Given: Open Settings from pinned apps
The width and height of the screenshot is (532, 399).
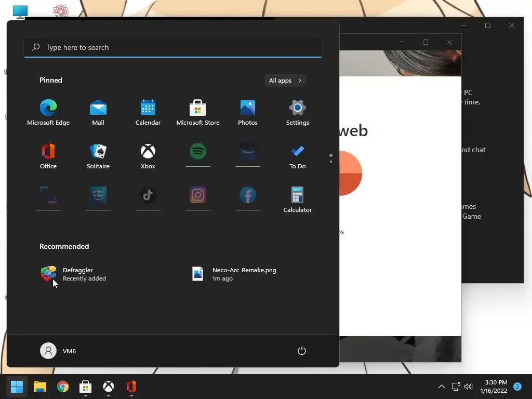Looking at the screenshot, I should point(298,113).
